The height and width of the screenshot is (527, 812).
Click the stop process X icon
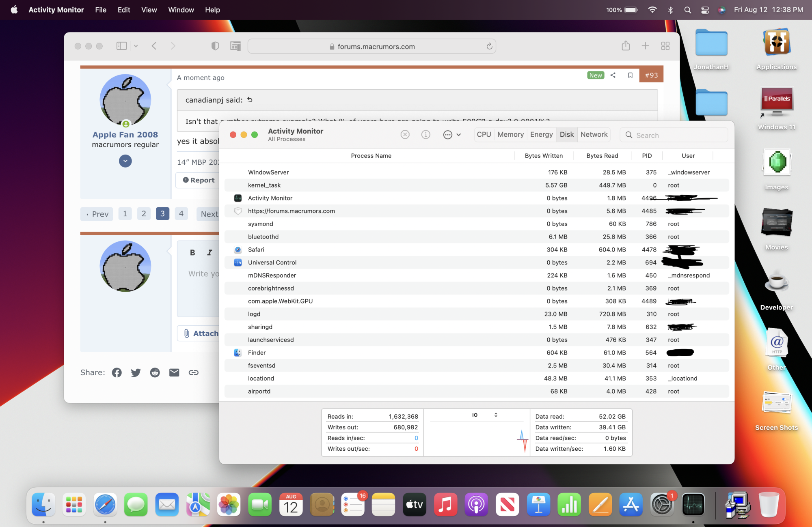point(405,135)
